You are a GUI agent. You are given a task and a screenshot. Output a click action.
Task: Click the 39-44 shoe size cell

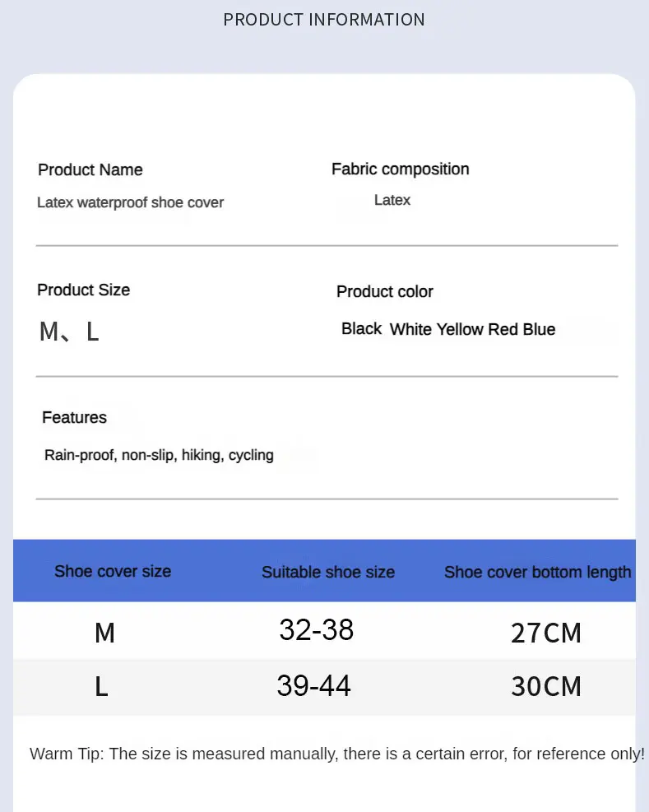tap(314, 685)
